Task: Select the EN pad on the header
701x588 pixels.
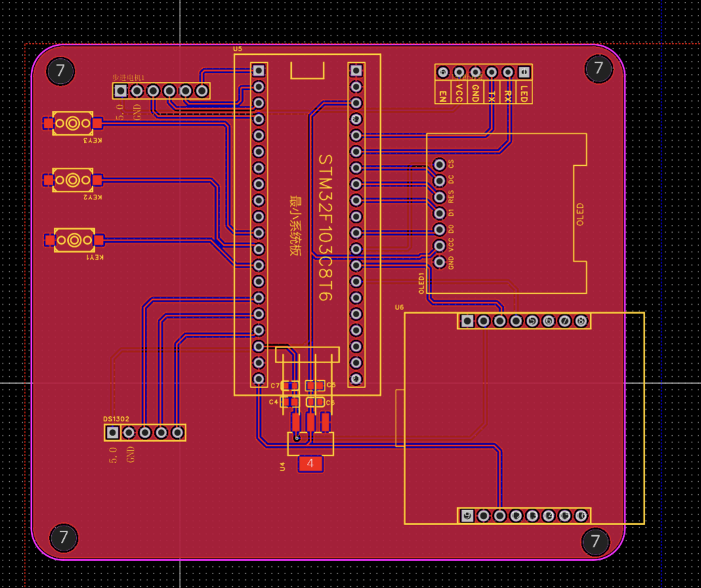Action: pos(443,72)
